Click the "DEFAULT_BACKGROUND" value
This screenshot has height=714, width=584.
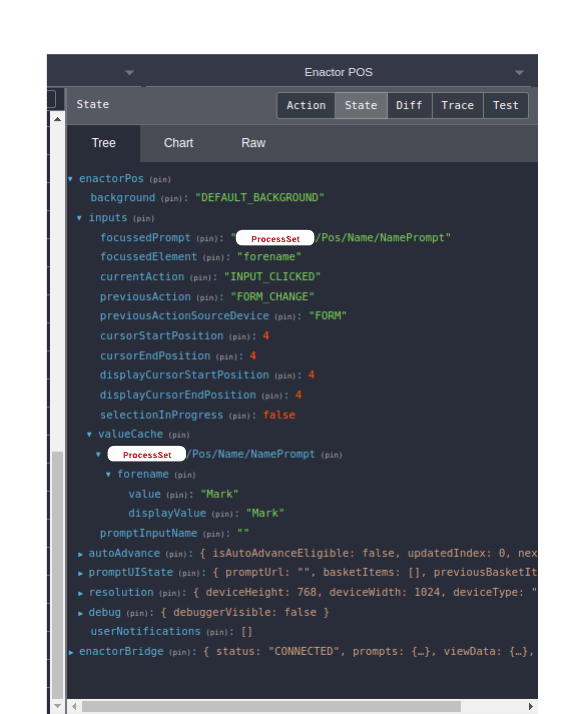tap(259, 198)
